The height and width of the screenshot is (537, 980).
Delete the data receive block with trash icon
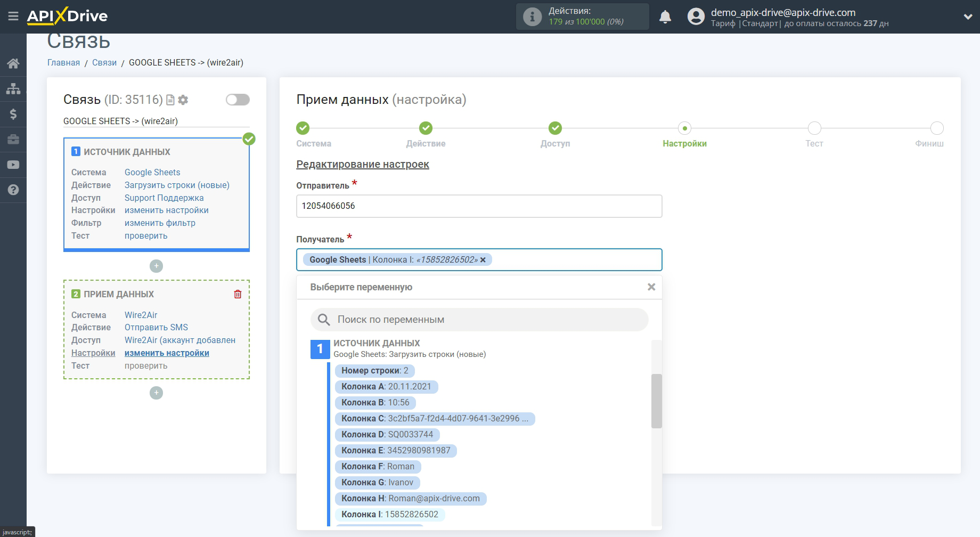(x=238, y=294)
